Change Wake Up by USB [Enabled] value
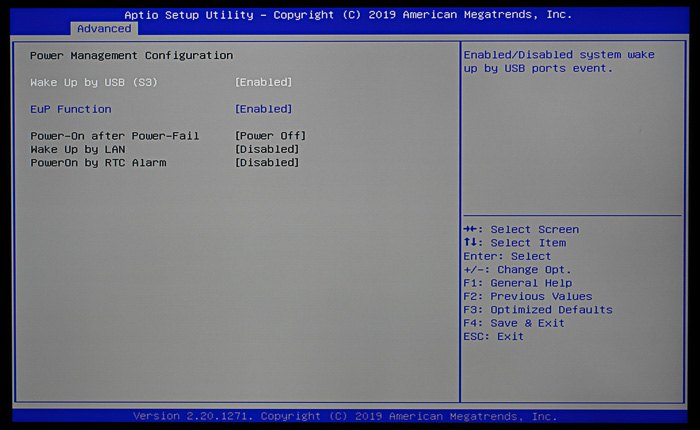 coord(263,83)
